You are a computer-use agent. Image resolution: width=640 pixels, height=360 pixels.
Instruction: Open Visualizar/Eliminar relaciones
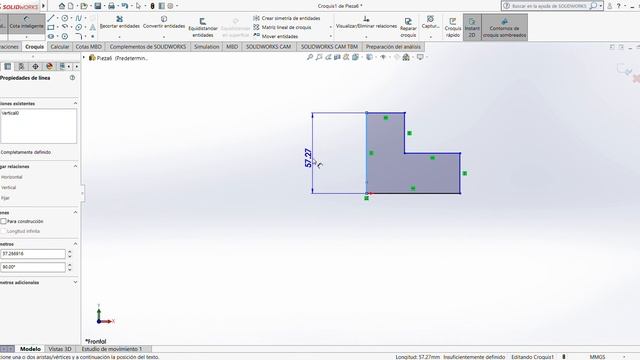click(366, 22)
